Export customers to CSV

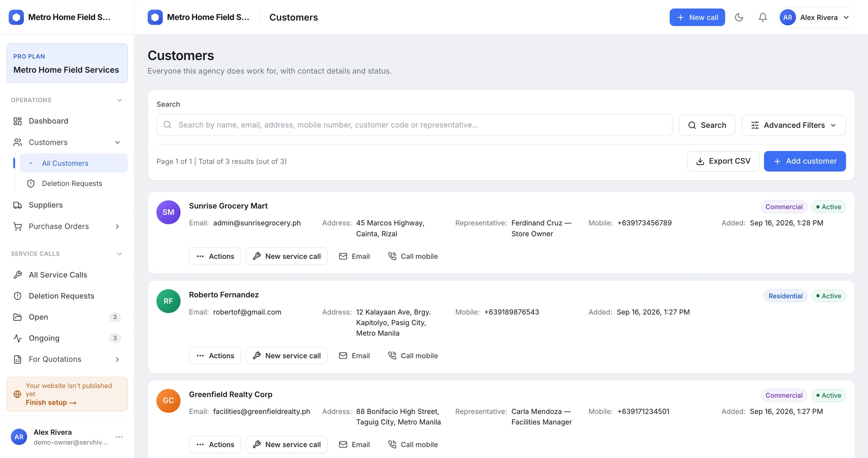click(x=723, y=161)
